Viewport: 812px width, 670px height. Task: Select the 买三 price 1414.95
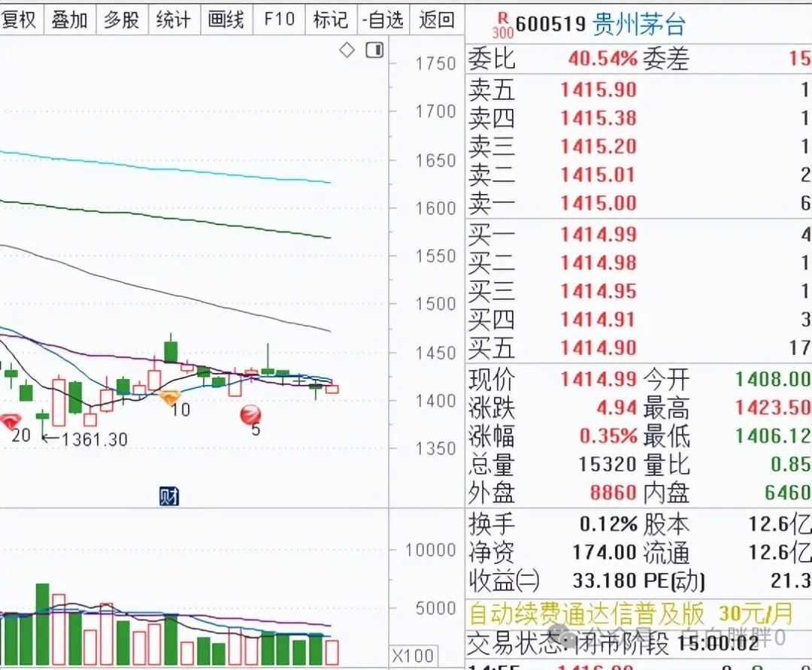[598, 291]
